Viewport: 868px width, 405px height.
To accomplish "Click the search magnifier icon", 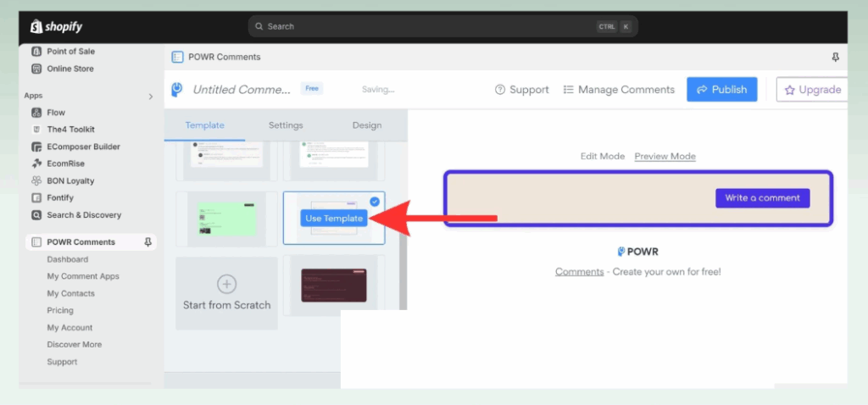I will point(259,26).
